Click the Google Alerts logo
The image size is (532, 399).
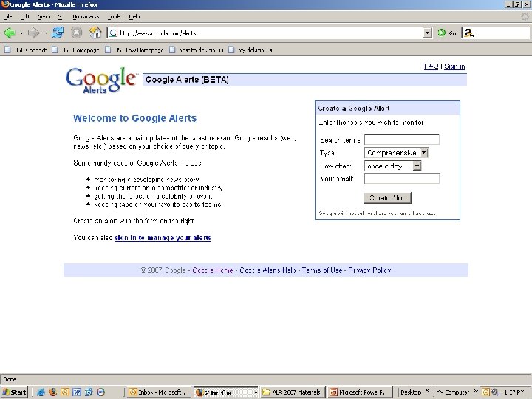pyautogui.click(x=101, y=81)
